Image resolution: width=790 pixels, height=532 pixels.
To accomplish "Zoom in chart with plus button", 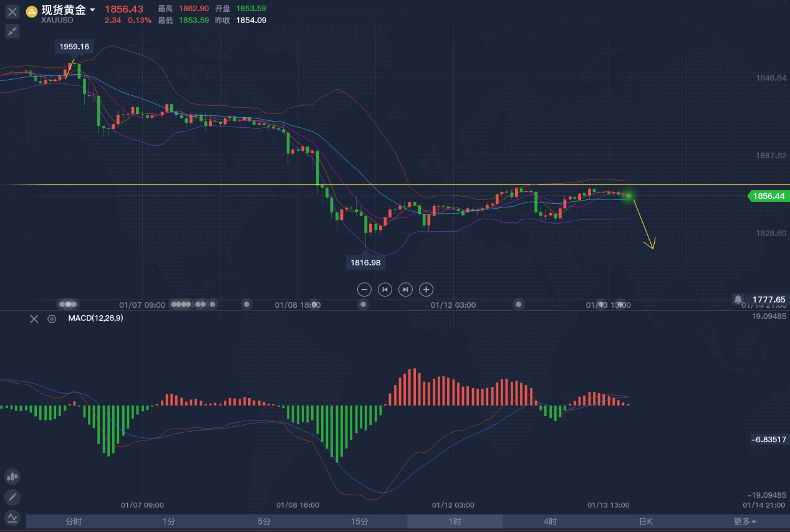I will point(426,289).
